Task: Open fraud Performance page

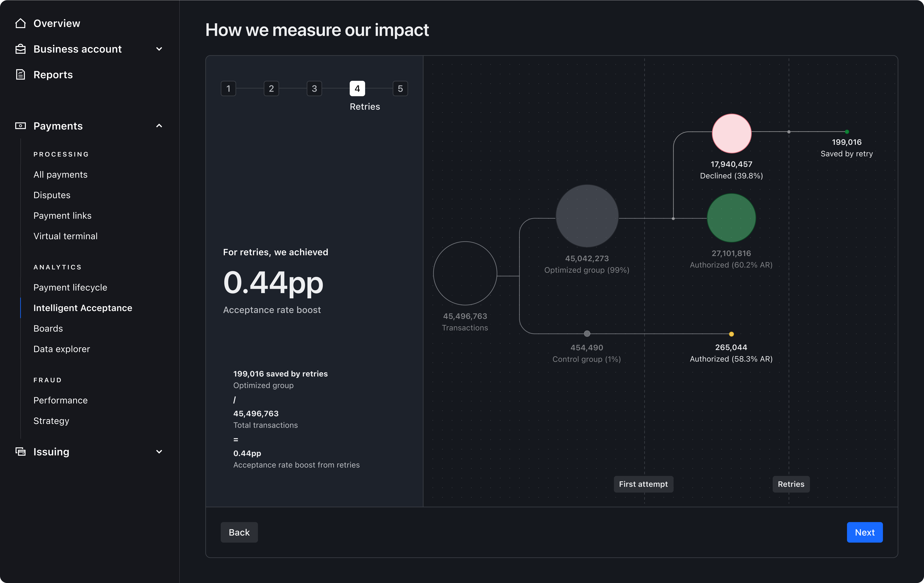Action: [x=61, y=400]
